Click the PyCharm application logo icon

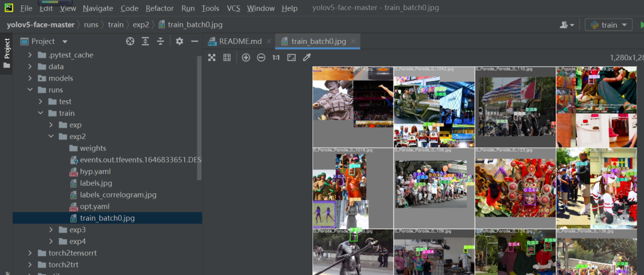[x=8, y=8]
